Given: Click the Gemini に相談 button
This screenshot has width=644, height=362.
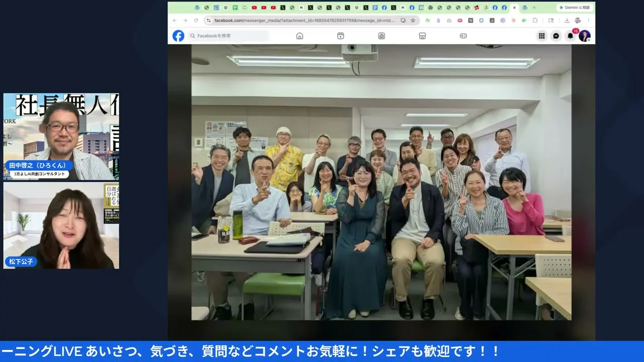Looking at the screenshot, I should pos(575,8).
